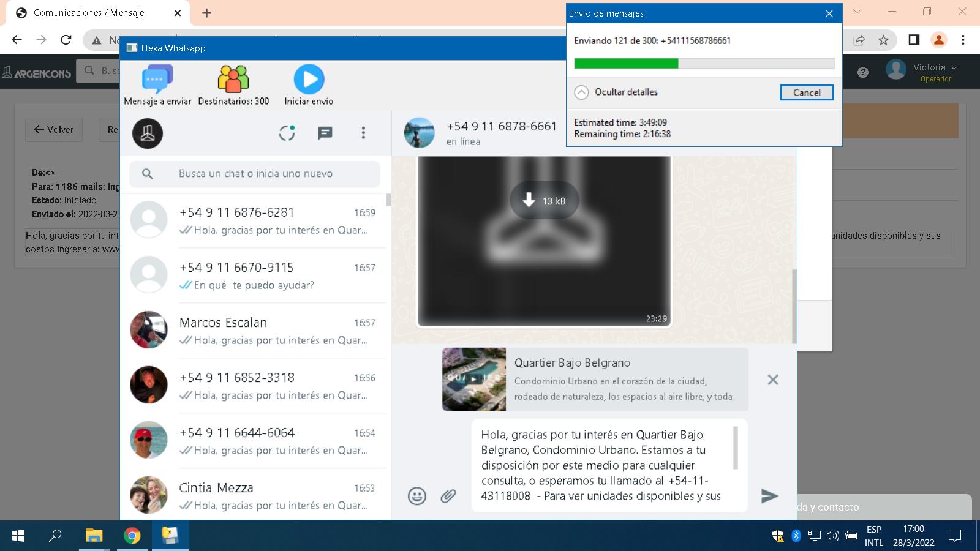The width and height of the screenshot is (980, 551).
Task: Click the sending progress bar
Action: 704,63
